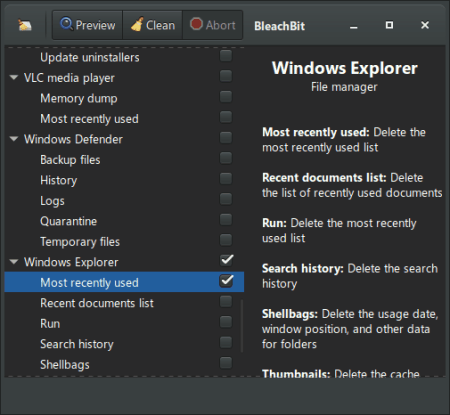Select the Memory dump item
The height and width of the screenshot is (415, 450).
pyautogui.click(x=124, y=98)
